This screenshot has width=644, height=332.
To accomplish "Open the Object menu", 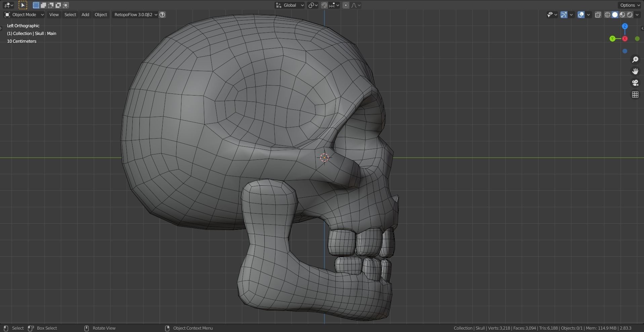I will click(101, 14).
